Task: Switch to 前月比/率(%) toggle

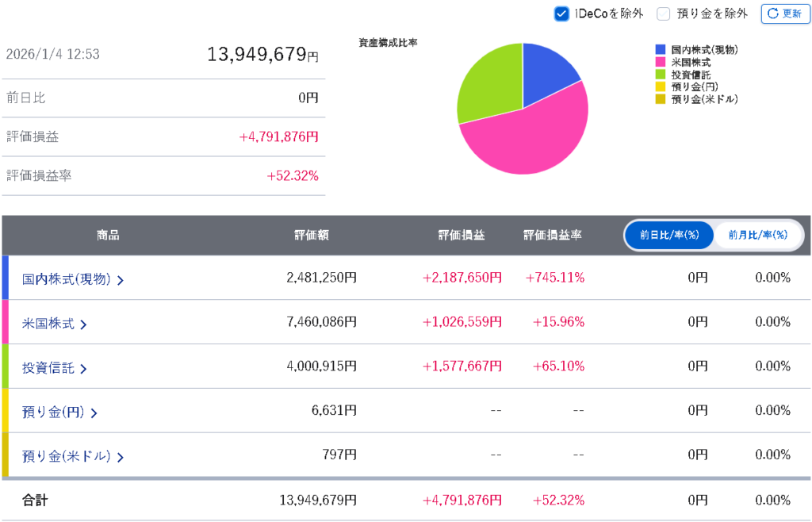Action: [x=757, y=235]
